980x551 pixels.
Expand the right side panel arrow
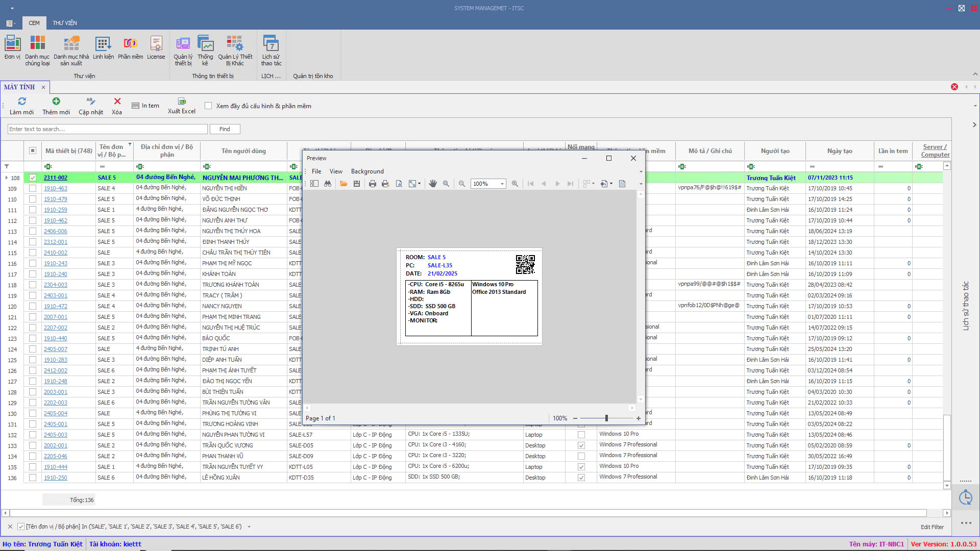974,124
